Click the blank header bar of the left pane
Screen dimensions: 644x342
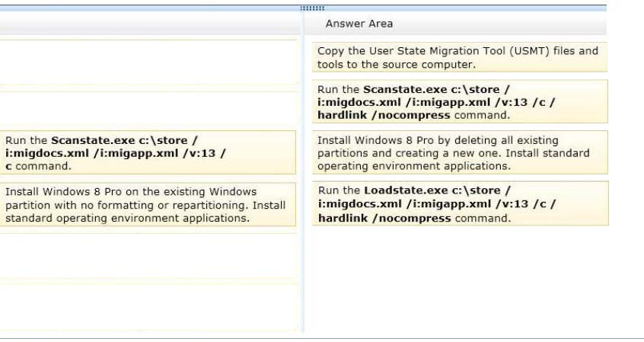pos(150,24)
